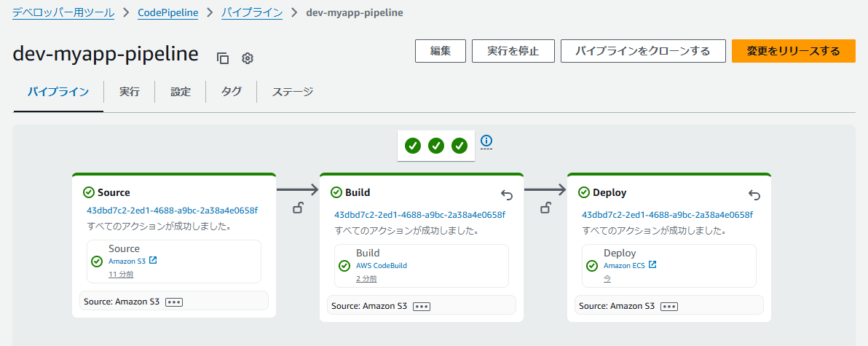Click the Deploy action green check icon
Image resolution: width=868 pixels, height=346 pixels.
point(592,266)
